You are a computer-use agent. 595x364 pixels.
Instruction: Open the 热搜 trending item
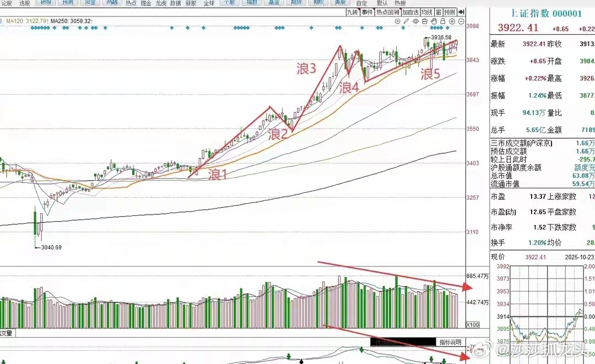coord(400,3)
